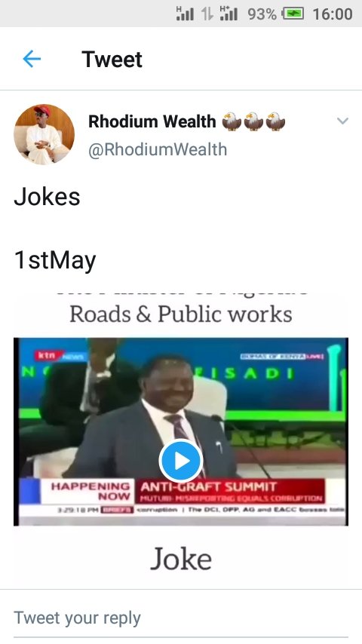
Task: Tap the Rhodium Wealth display name
Action: tap(152, 121)
